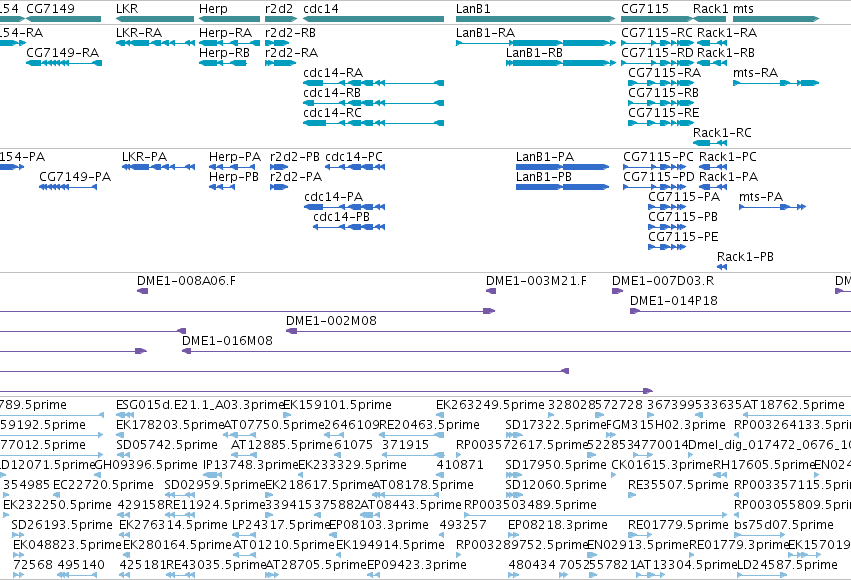Click protein r2d2-PB
The width and height of the screenshot is (851, 580).
click(279, 167)
